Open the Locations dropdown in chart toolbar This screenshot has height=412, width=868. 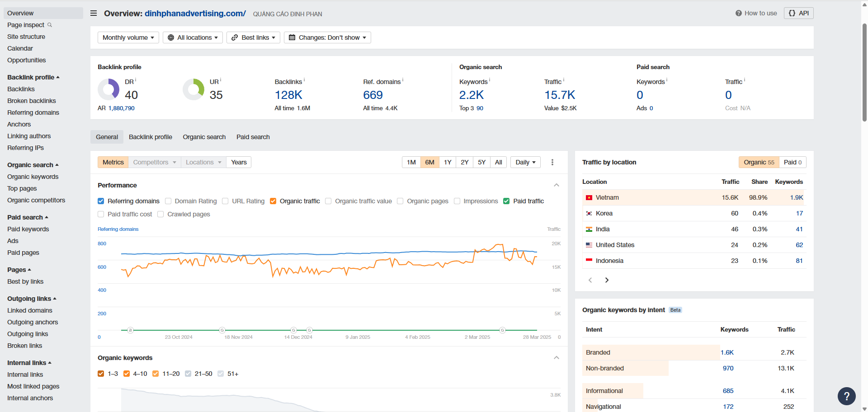[203, 162]
